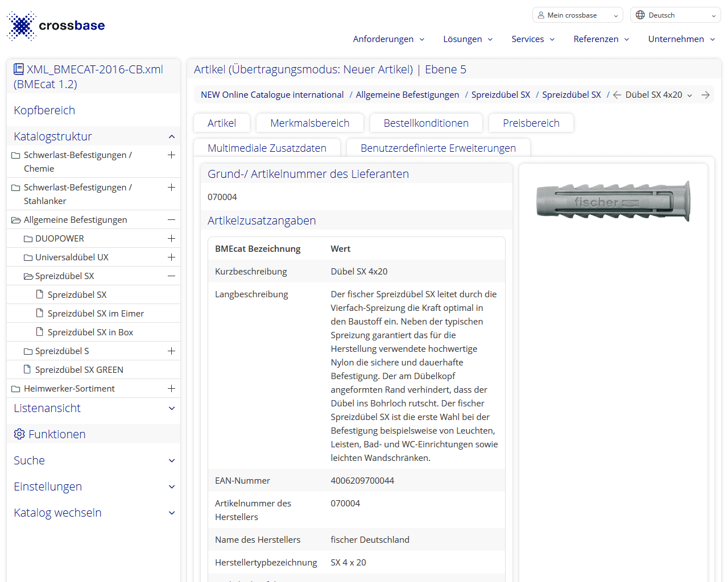
Task: Click the crossbase logo
Action: tap(56, 26)
